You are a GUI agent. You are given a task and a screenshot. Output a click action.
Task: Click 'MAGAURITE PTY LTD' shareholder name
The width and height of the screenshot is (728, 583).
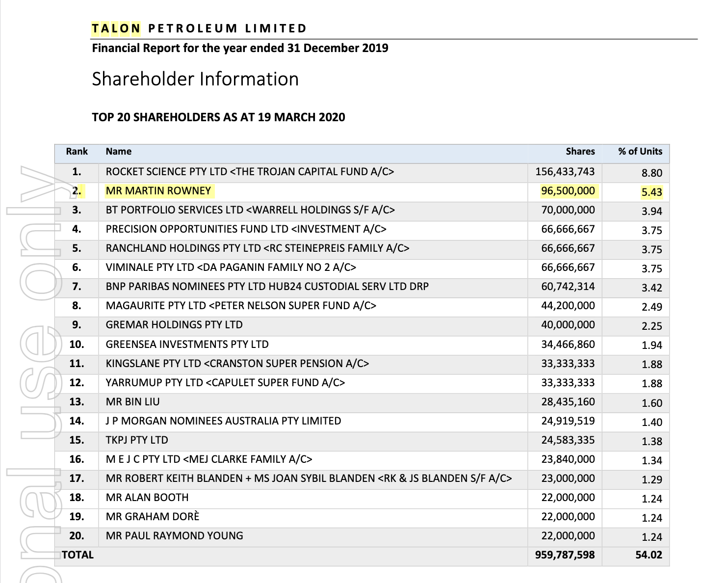[156, 306]
